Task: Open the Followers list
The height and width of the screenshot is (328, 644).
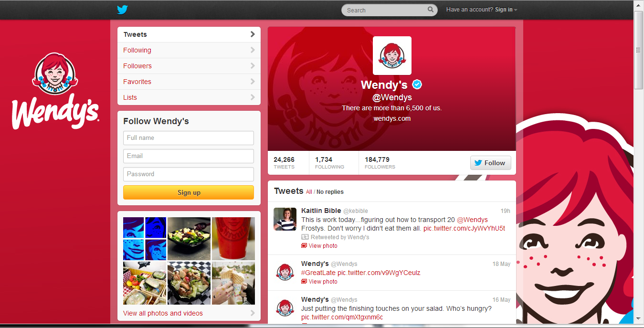Action: [x=189, y=66]
